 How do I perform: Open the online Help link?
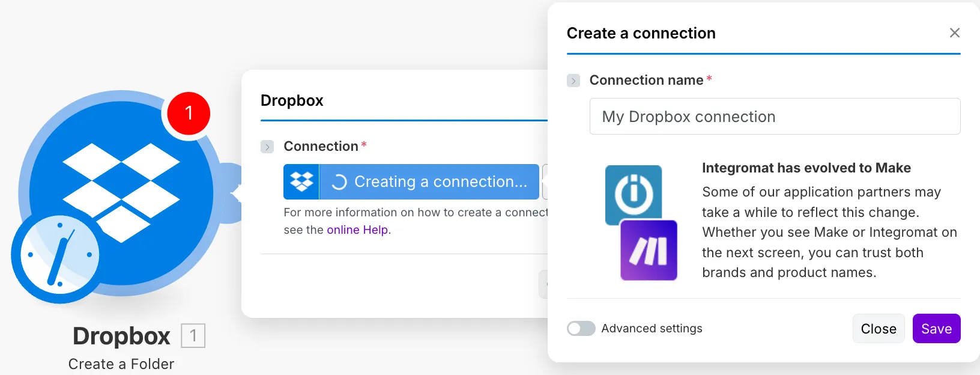(357, 230)
